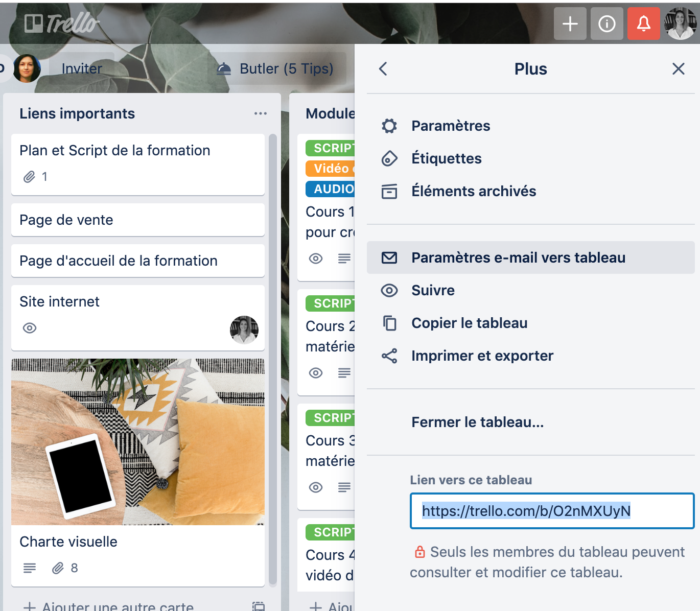Click the watch eye icon on Site internet card
The image size is (700, 611).
click(x=30, y=328)
